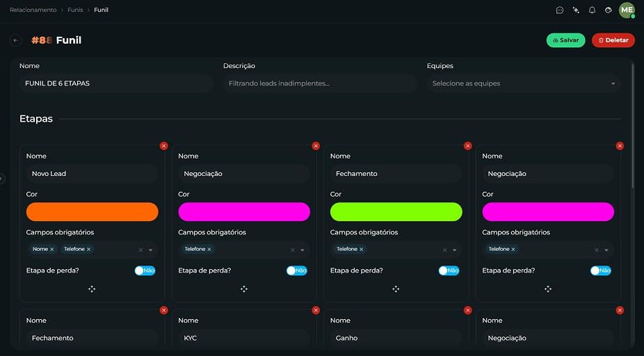Open the ME user avatar menu

tap(627, 10)
